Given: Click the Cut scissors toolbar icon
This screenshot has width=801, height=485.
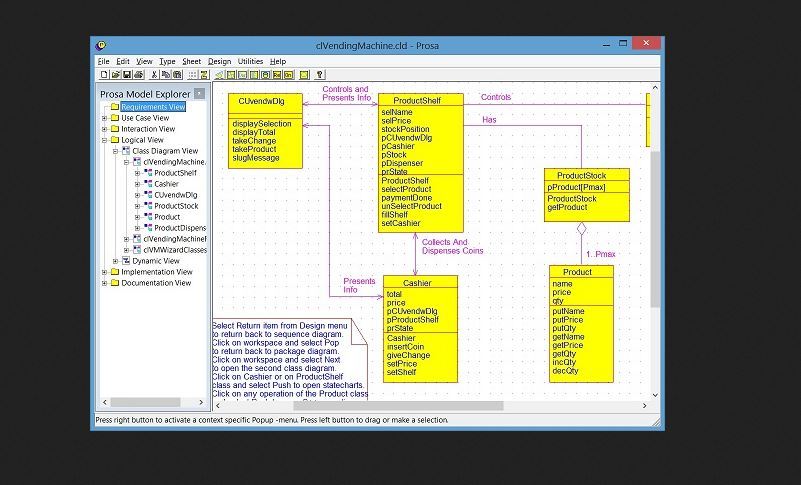Looking at the screenshot, I should coord(155,75).
